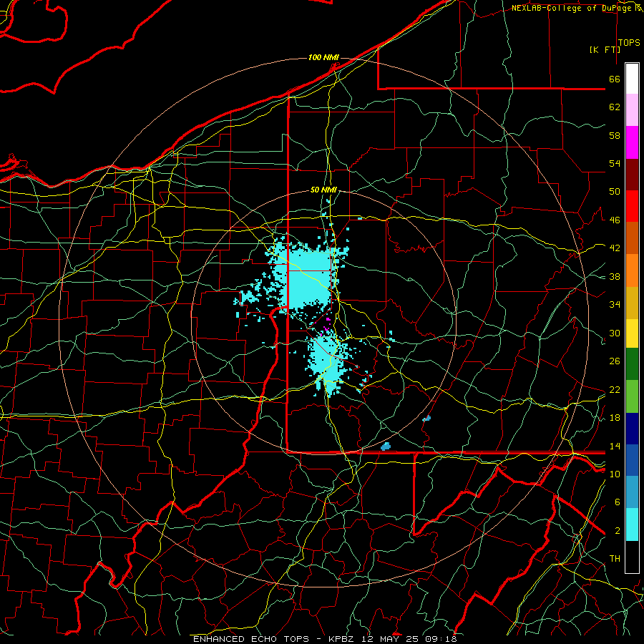This screenshot has height=644, width=644.
Task: Select the light blue 10 kft swatch
Action: [x=632, y=492]
